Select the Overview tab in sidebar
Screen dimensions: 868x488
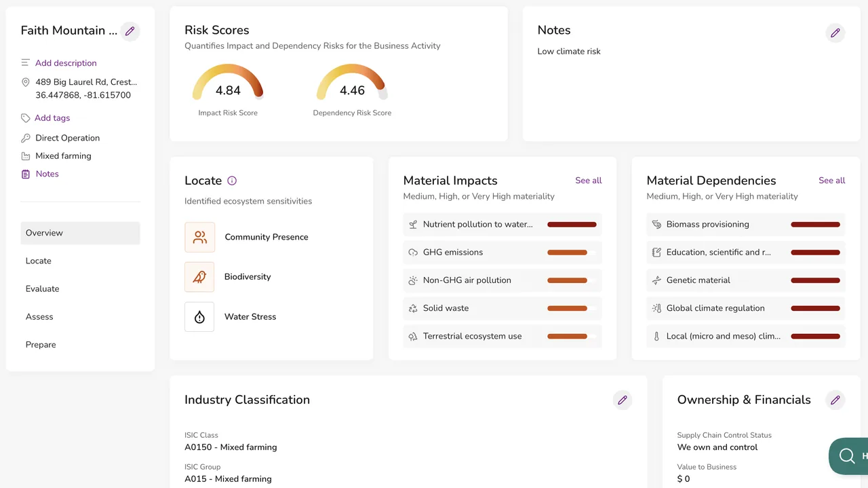click(80, 233)
